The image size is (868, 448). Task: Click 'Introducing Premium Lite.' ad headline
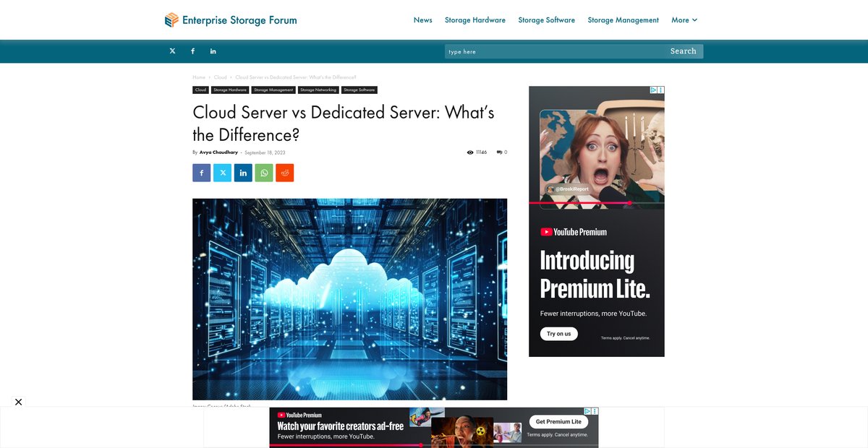(x=595, y=275)
